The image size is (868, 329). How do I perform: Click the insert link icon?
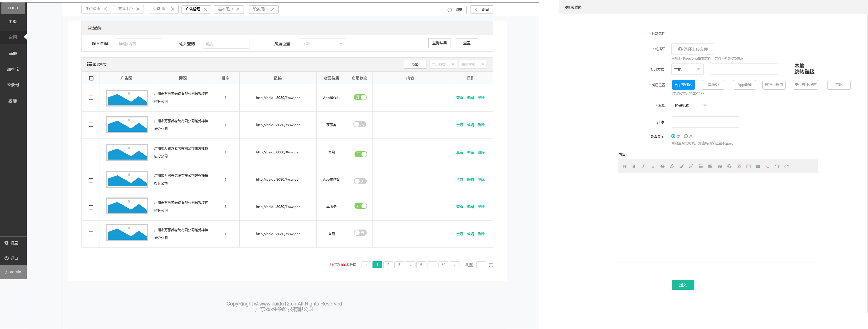(691, 166)
